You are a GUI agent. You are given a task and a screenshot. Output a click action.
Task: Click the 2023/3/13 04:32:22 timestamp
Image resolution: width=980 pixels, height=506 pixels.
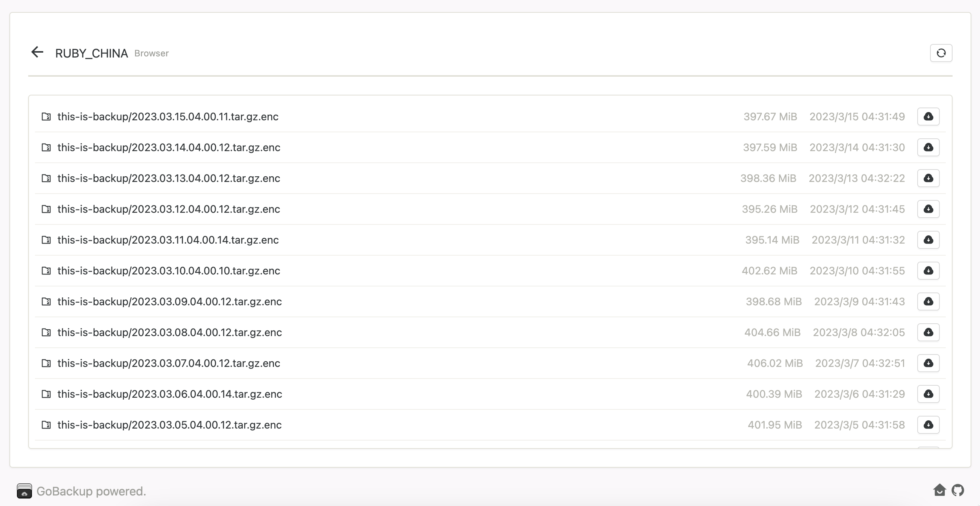tap(857, 178)
